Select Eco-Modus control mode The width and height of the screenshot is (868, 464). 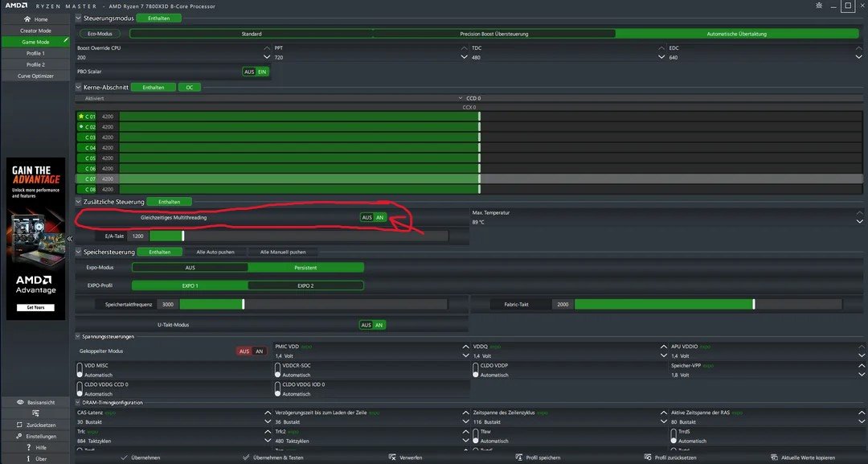click(x=100, y=34)
